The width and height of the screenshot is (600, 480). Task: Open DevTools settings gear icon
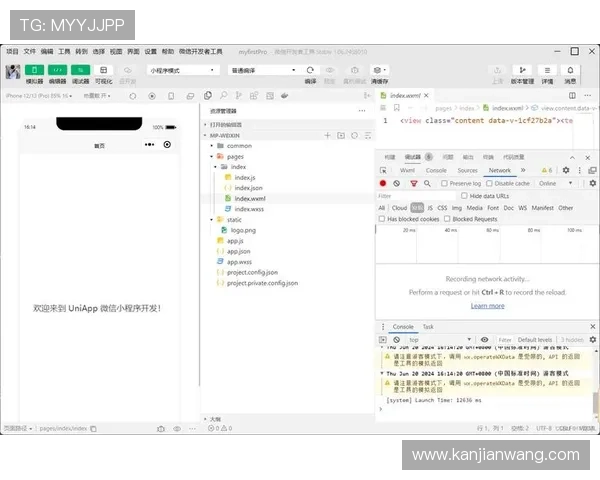[x=566, y=171]
